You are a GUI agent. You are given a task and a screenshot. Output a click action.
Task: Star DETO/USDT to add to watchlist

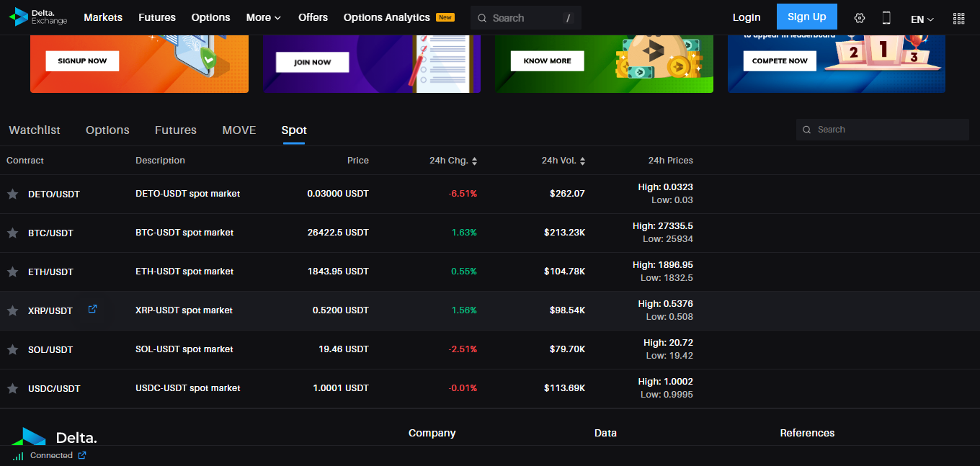[x=12, y=194]
